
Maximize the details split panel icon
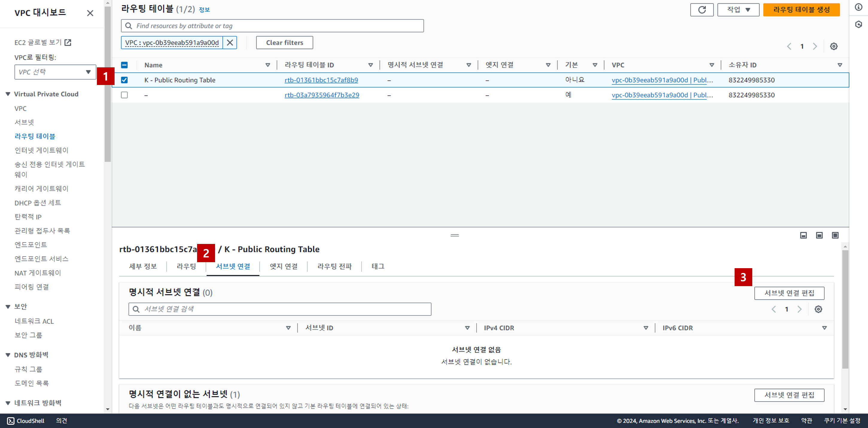835,235
